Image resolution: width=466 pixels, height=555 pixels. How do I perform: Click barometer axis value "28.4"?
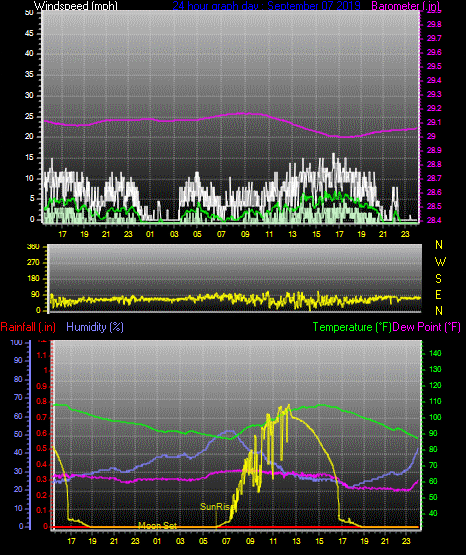434,220
